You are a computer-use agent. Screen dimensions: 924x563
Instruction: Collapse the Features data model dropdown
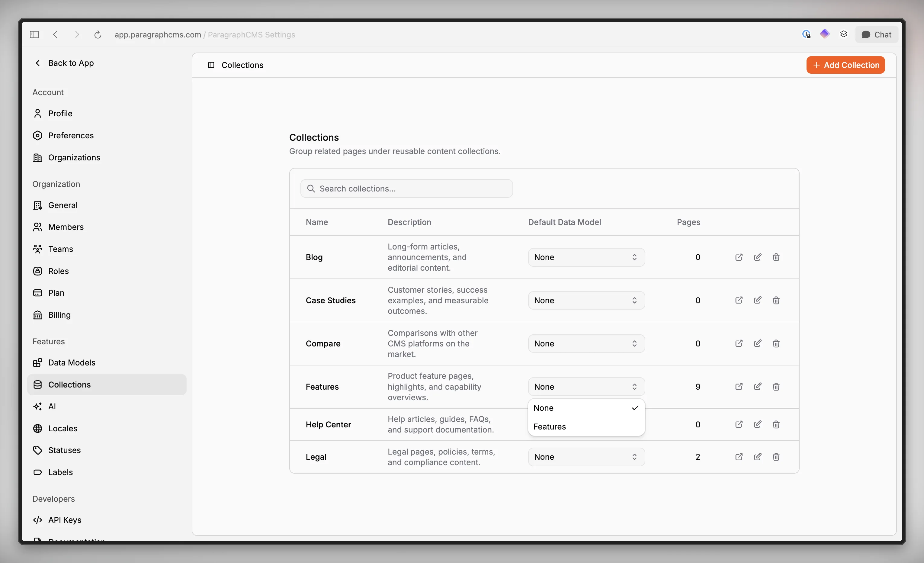tap(586, 387)
